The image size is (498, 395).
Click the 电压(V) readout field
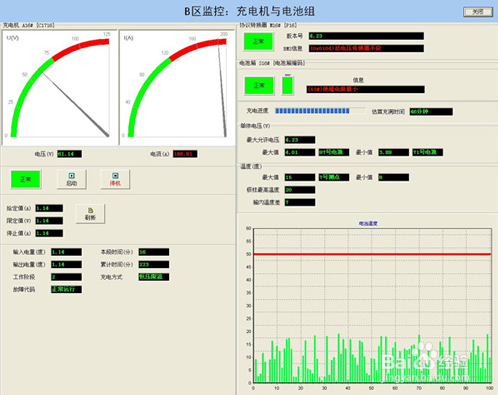click(x=69, y=154)
